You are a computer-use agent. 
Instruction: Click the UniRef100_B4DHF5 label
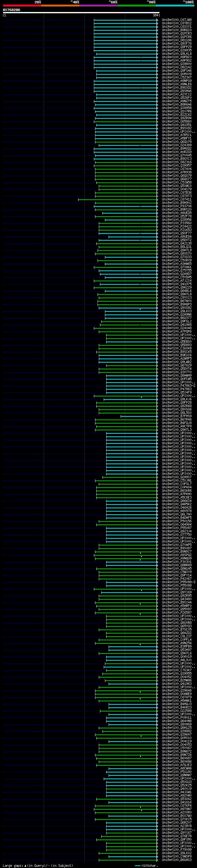177,518
